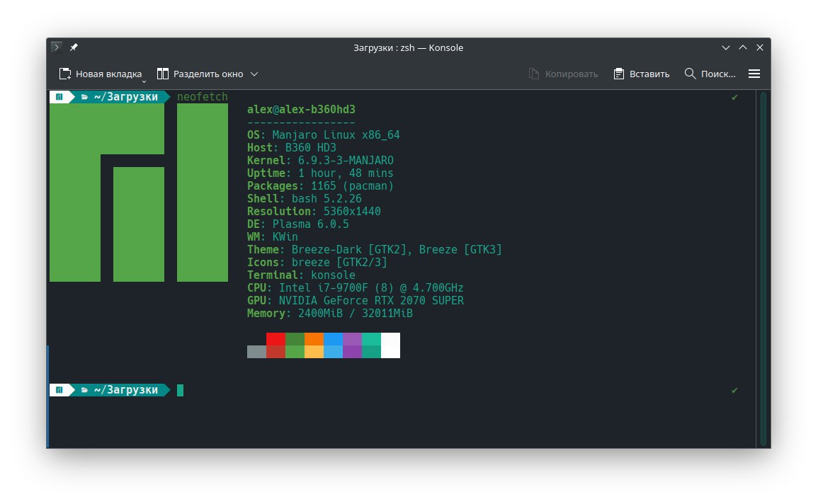Click the Kernel: 6.9.3-3-MANJARO line
Screen dimensions: 818x504
320,161
